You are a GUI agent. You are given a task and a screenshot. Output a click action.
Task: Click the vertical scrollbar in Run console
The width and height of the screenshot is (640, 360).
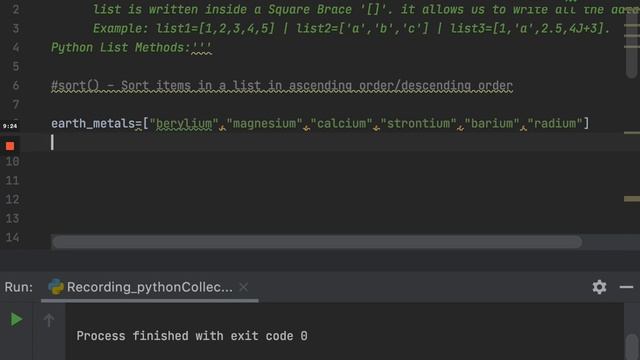point(632,347)
